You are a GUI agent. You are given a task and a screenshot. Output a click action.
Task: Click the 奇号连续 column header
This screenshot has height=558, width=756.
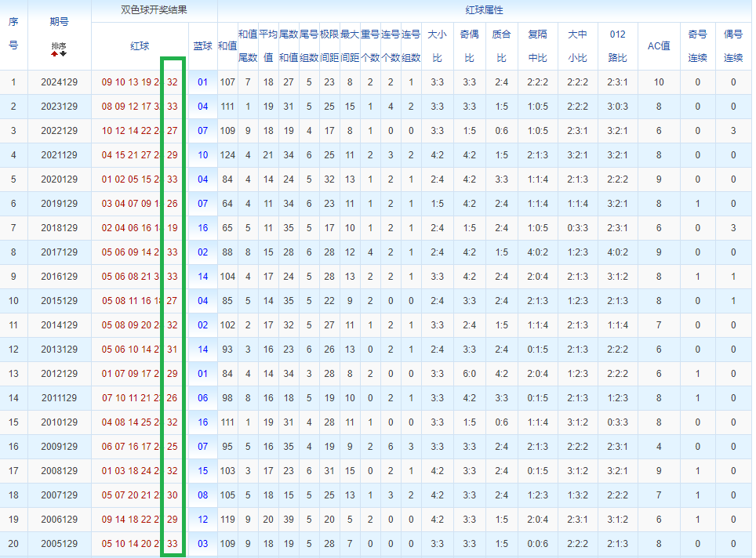click(x=697, y=46)
